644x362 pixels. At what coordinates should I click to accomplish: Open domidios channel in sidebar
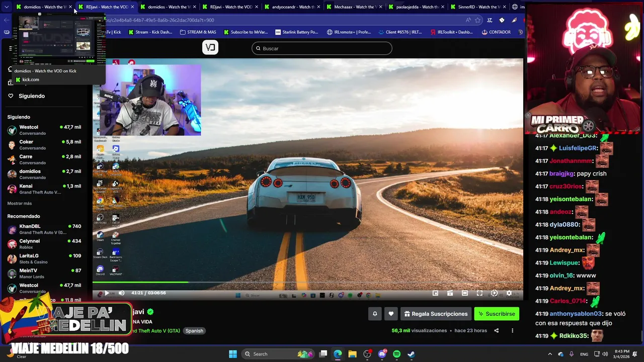click(44, 174)
